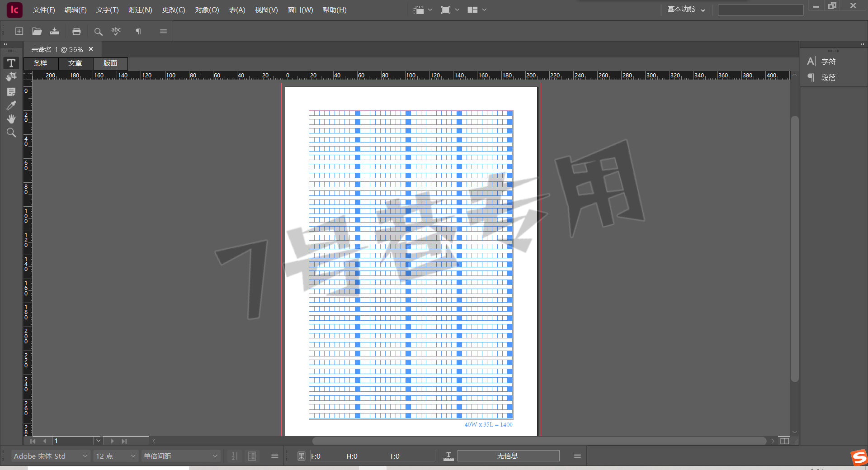
Task: Open the 基本功能 workspace switcher
Action: [686, 9]
